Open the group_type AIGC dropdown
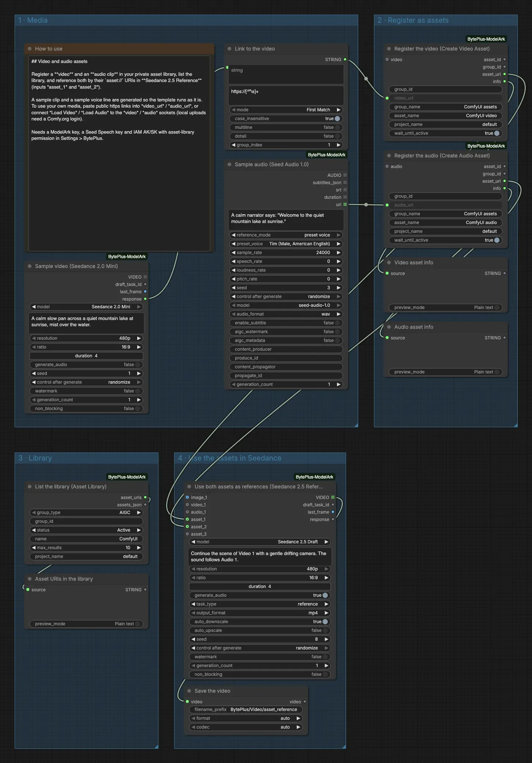 point(86,513)
